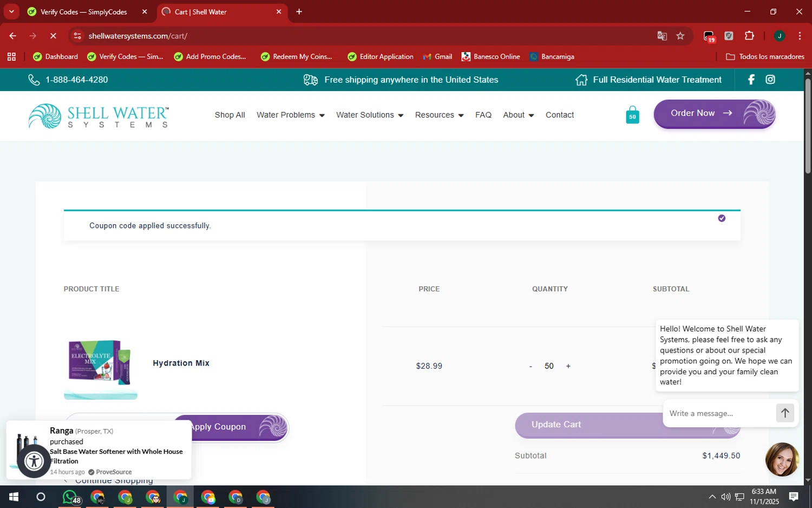
Task: Expand the About menu
Action: click(x=518, y=115)
